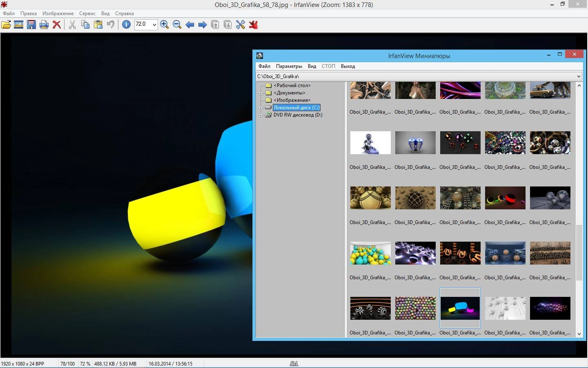
Task: Open Вид menu in the Миниатюры window
Action: [312, 66]
